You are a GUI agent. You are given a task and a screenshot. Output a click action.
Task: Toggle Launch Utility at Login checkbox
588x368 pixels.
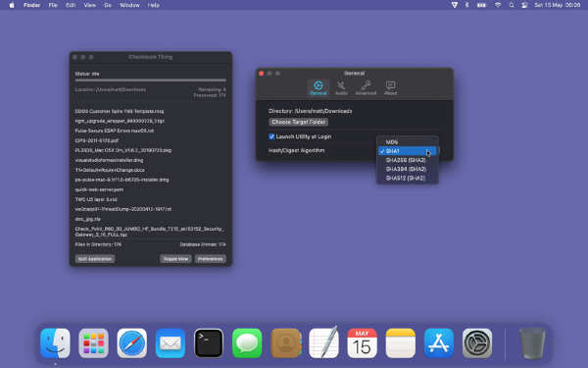point(271,136)
